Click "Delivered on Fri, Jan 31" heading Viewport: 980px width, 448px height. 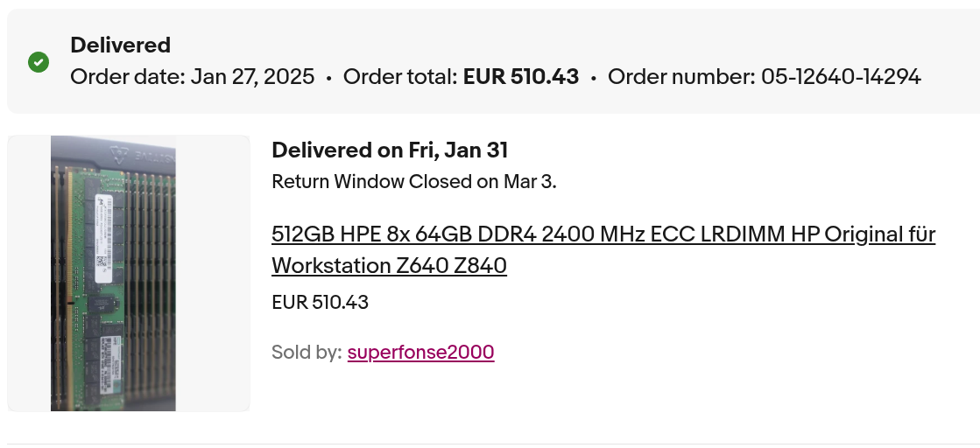click(390, 150)
